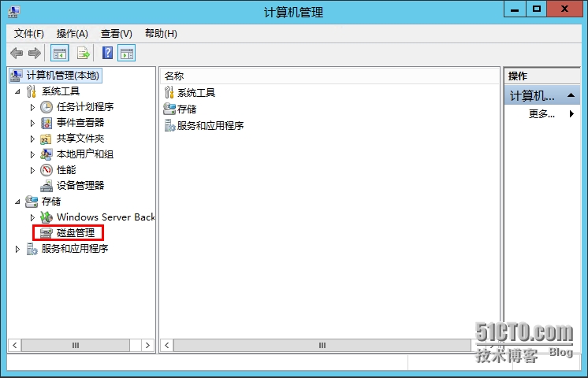
Task: Open the 更多... submenu arrow
Action: click(x=571, y=113)
